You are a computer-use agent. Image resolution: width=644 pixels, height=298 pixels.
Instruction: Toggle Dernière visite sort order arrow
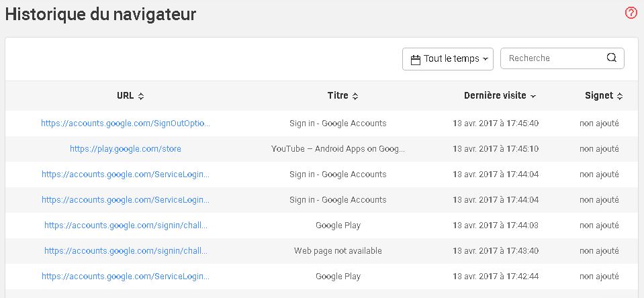[533, 97]
